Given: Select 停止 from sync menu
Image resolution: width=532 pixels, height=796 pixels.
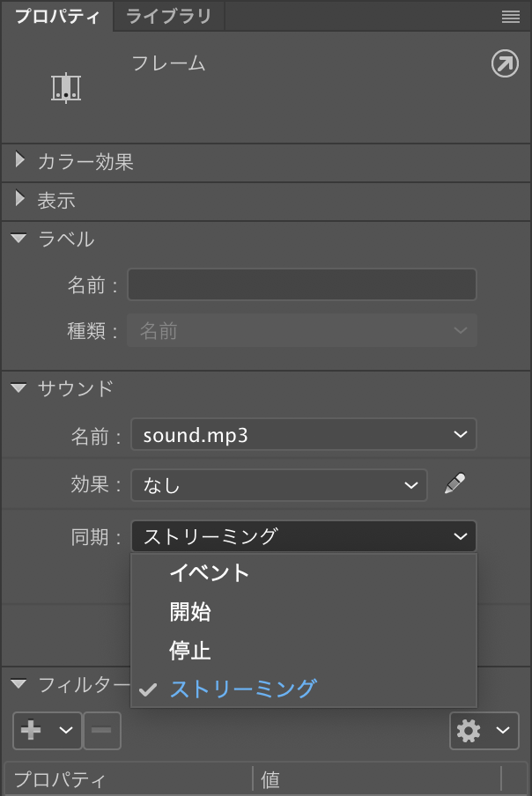Looking at the screenshot, I should coord(304,651).
